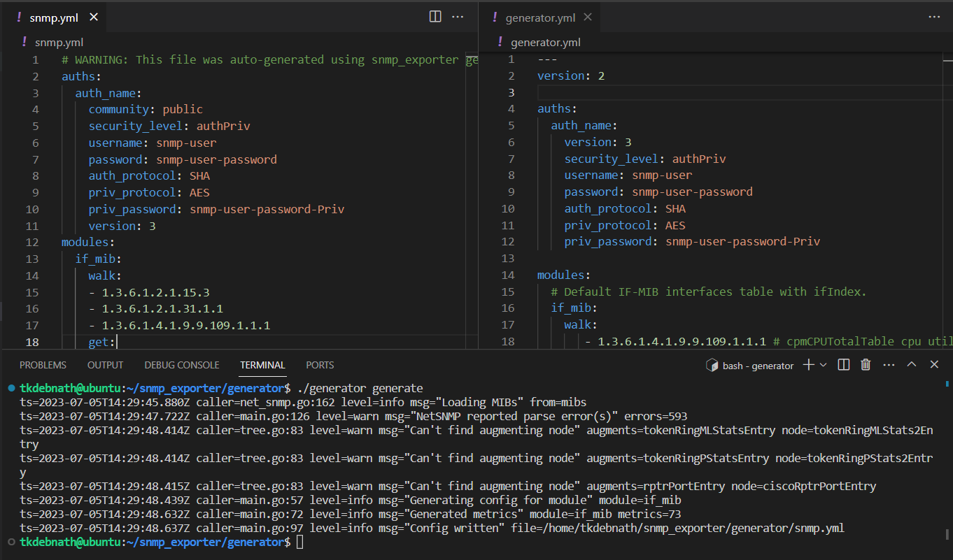
Task: Split the active bash terminal
Action: point(843,364)
